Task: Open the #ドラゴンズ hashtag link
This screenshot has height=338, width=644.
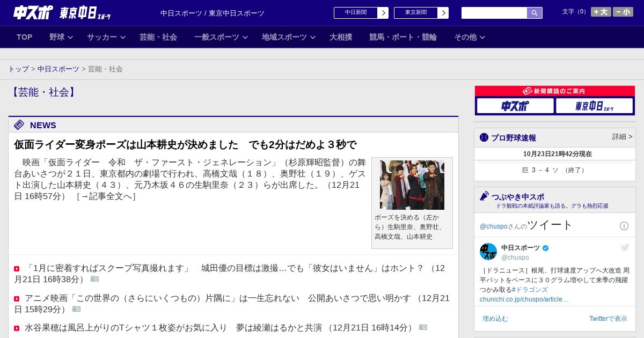Action: coord(530,290)
